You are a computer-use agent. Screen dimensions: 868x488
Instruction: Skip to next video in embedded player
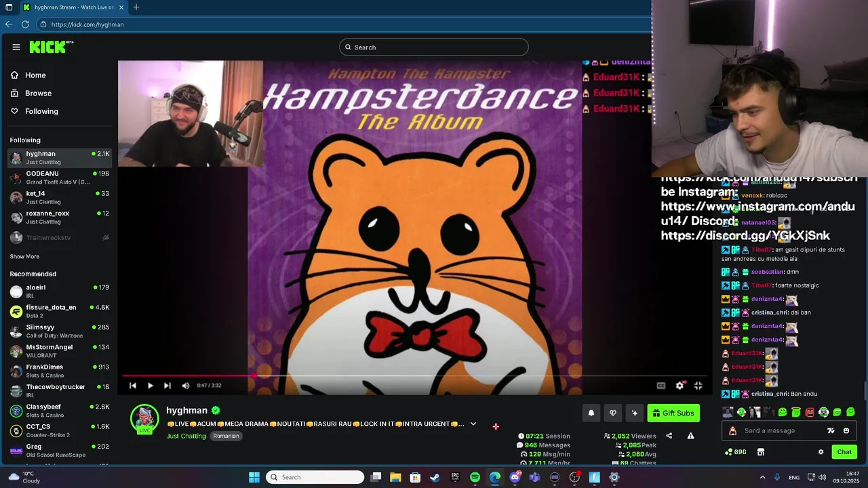pos(167,386)
